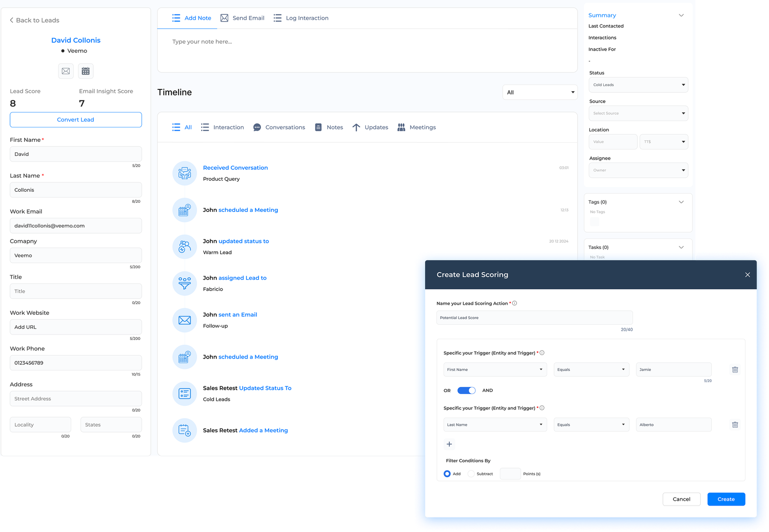Select the Interaction timeline tab

coord(223,127)
